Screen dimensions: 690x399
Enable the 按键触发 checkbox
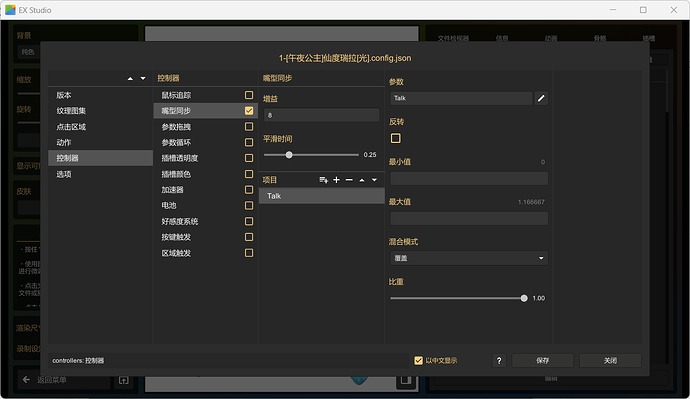(249, 237)
